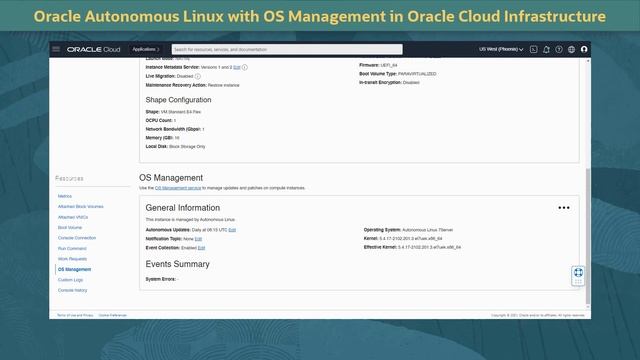Click the page vertical scrollbar thumb

coord(588,236)
